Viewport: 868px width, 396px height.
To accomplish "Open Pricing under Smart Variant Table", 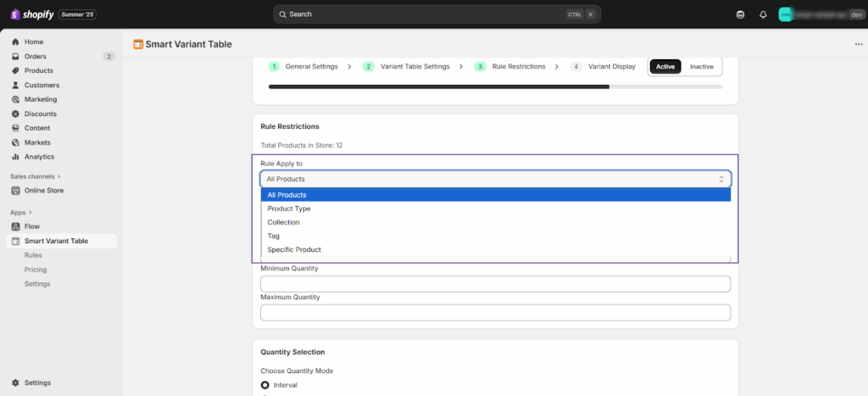I will 36,270.
